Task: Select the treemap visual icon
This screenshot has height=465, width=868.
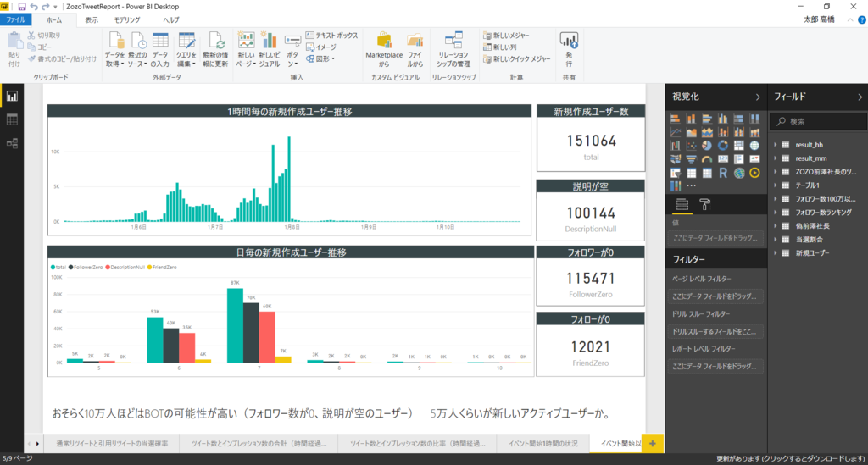Action: click(x=739, y=146)
